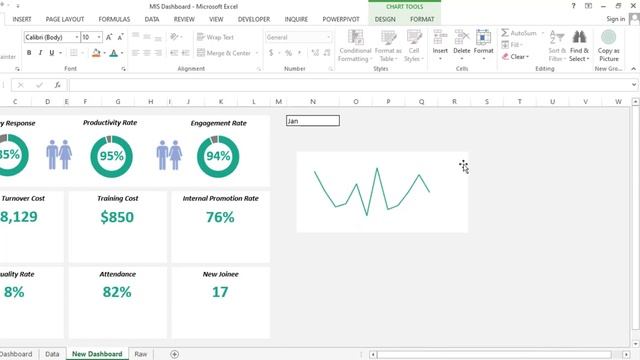Select the Productivity Rate 95% donut chart
The height and width of the screenshot is (360, 640).
point(111,156)
